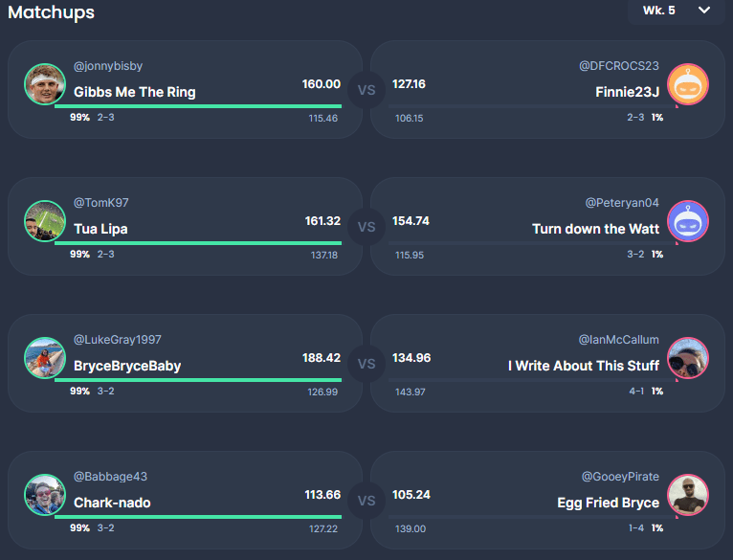
Task: Click the orange robot avatar of @DFCROCS23
Action: [688, 84]
